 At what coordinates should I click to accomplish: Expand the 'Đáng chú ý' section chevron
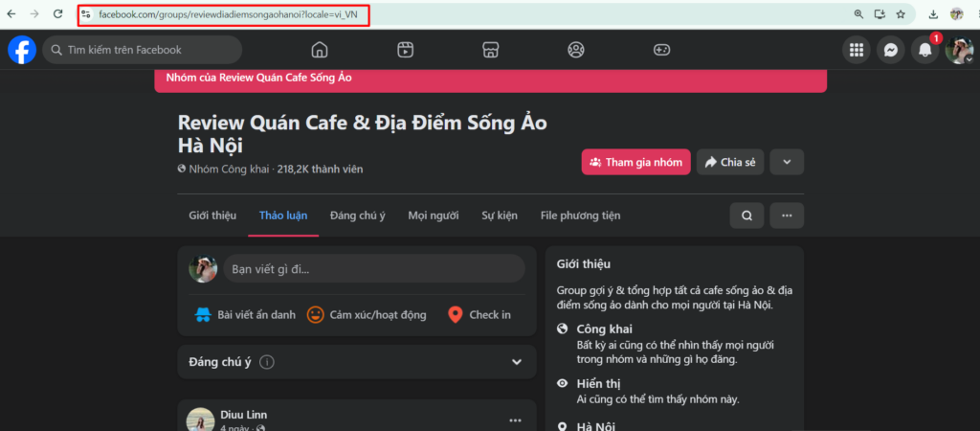tap(516, 362)
